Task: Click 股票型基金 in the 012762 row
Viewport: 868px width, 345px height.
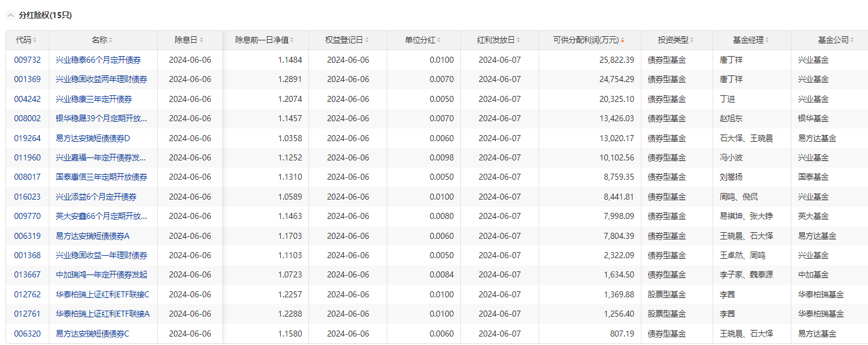Action: tap(667, 294)
